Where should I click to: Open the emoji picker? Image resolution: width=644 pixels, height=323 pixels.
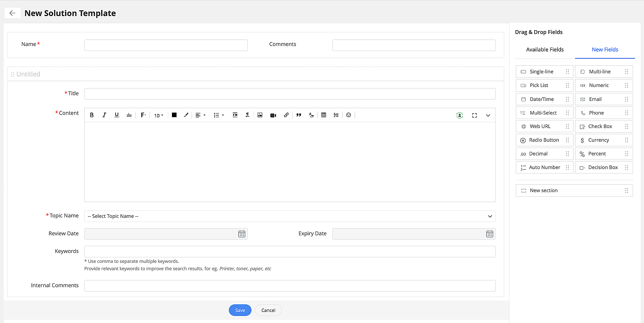tap(348, 115)
